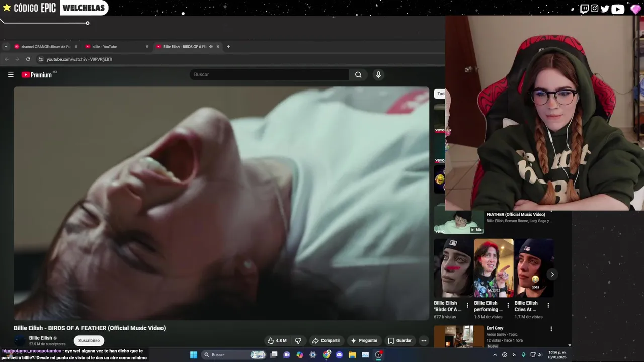Open Discord from the taskbar
This screenshot has width=644, height=362.
[x=339, y=355]
